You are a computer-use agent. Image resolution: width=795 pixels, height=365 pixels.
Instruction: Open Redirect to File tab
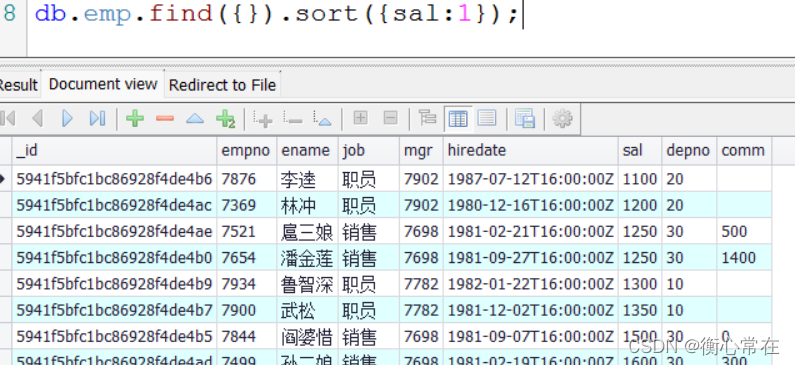(222, 85)
